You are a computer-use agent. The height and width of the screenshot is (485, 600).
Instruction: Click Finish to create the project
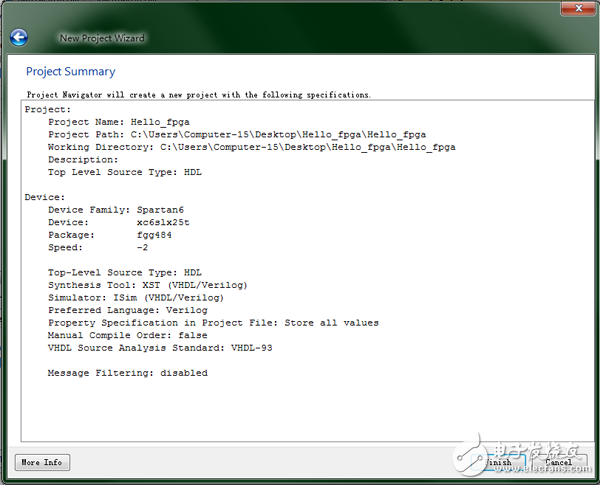coord(498,462)
